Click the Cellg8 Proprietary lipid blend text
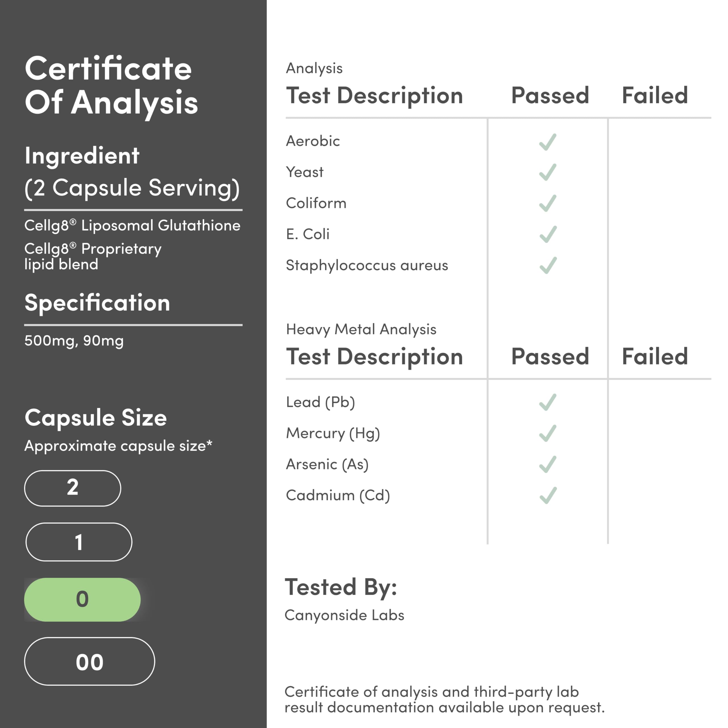 click(x=93, y=256)
